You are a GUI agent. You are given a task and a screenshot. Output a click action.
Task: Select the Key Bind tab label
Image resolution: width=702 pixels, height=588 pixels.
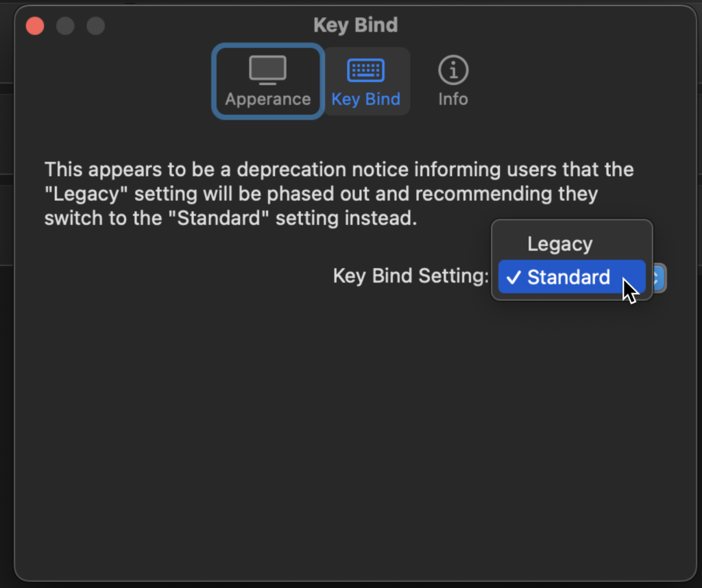click(366, 99)
